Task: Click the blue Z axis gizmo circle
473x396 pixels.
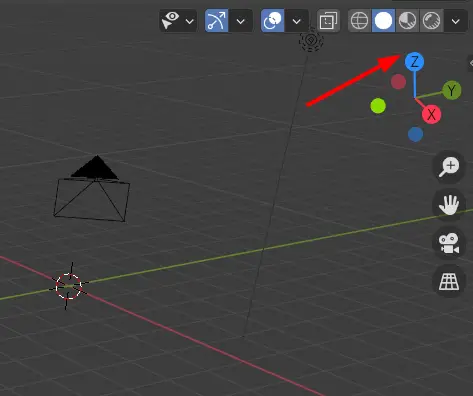Action: 414,62
